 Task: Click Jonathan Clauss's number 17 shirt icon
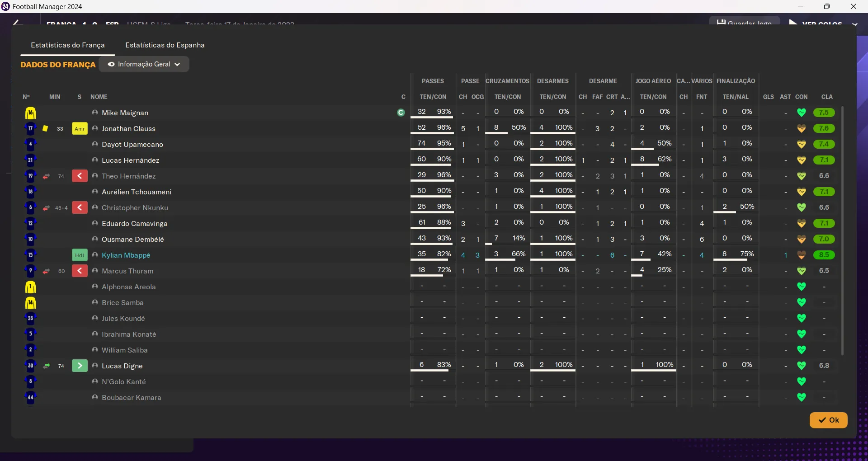tap(30, 128)
